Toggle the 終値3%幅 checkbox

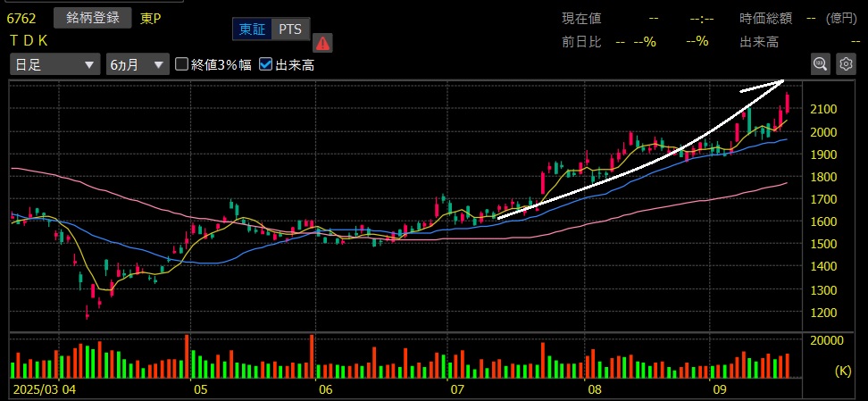click(182, 64)
